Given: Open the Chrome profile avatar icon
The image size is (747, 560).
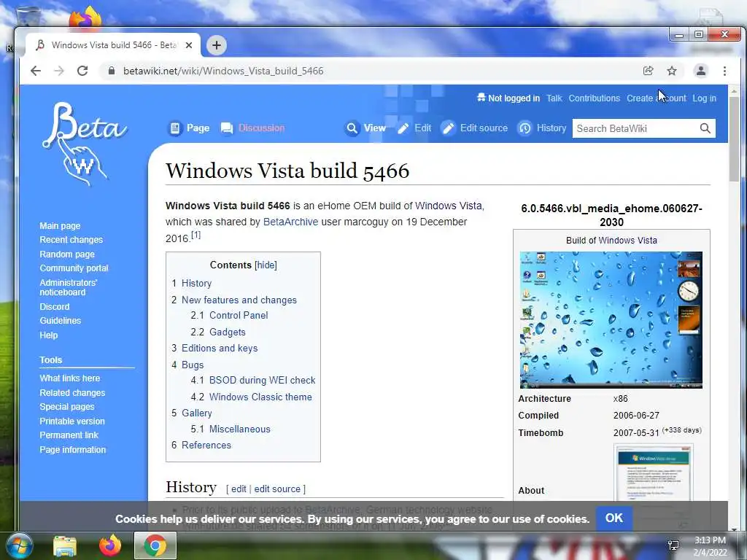Looking at the screenshot, I should pyautogui.click(x=701, y=71).
